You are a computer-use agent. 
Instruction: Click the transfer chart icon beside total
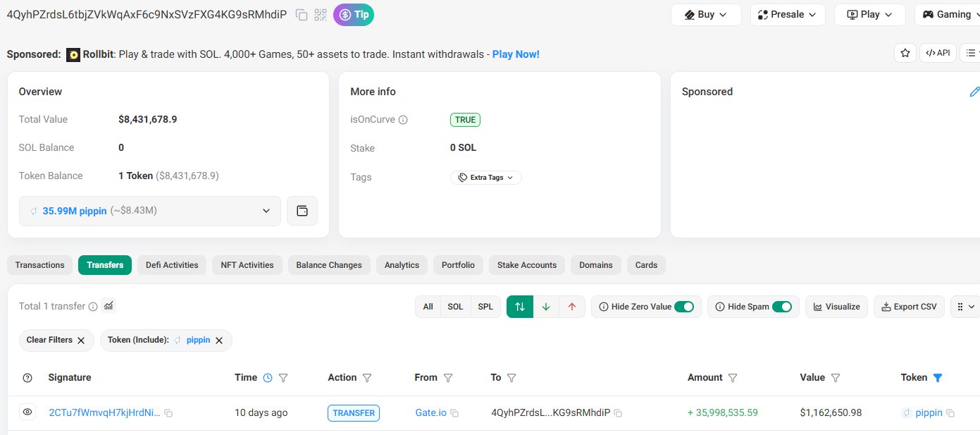[108, 306]
